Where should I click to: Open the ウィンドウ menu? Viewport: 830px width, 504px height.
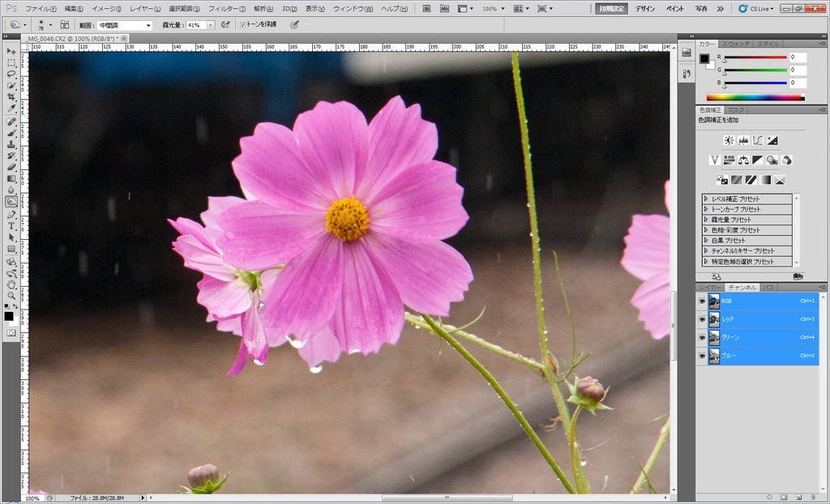click(x=353, y=9)
